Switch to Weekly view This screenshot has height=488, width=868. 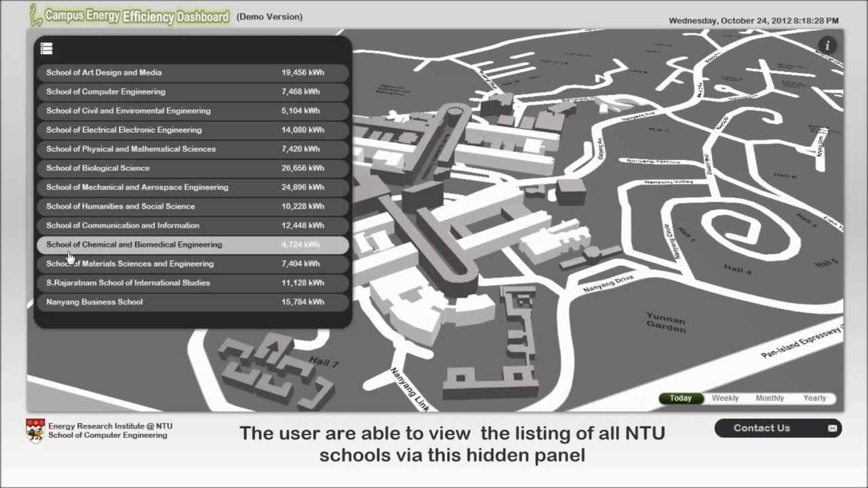[725, 399]
